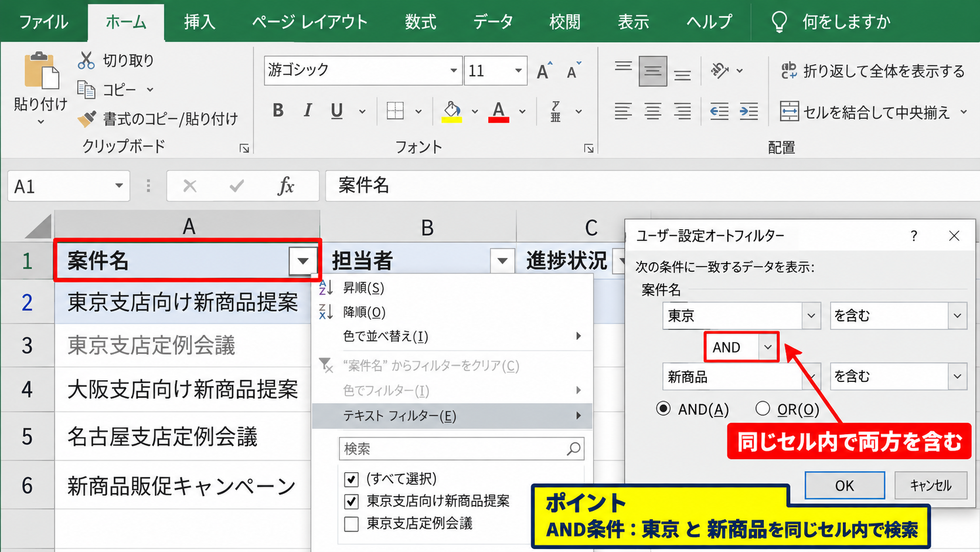Click the align text left icon

(623, 111)
